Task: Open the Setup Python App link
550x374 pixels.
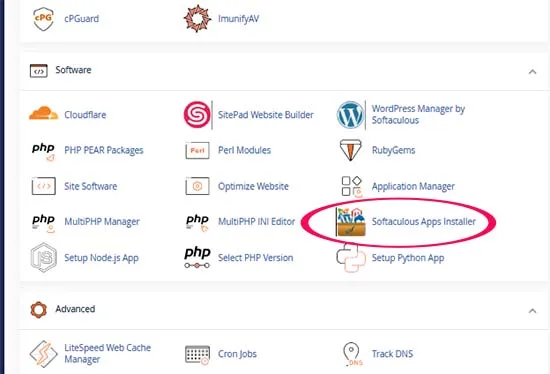Action: coord(408,258)
